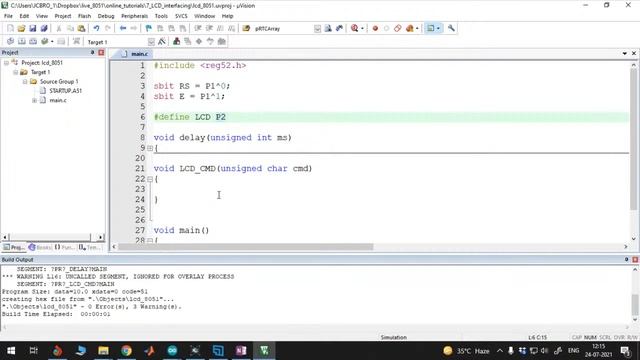Open File Explorer from the taskbar
The image size is (640, 360).
pyautogui.click(x=103, y=351)
